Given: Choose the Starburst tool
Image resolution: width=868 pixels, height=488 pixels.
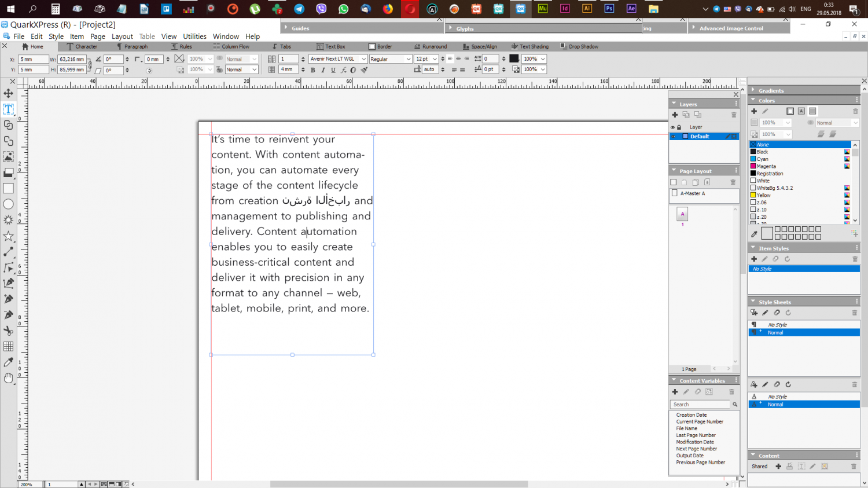Looking at the screenshot, I should (8, 220).
